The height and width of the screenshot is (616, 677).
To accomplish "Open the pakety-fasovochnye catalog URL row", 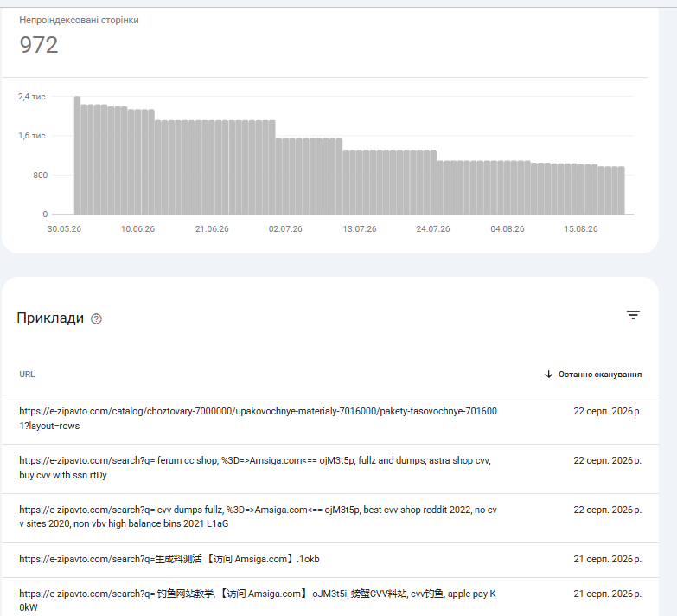I will (330, 419).
